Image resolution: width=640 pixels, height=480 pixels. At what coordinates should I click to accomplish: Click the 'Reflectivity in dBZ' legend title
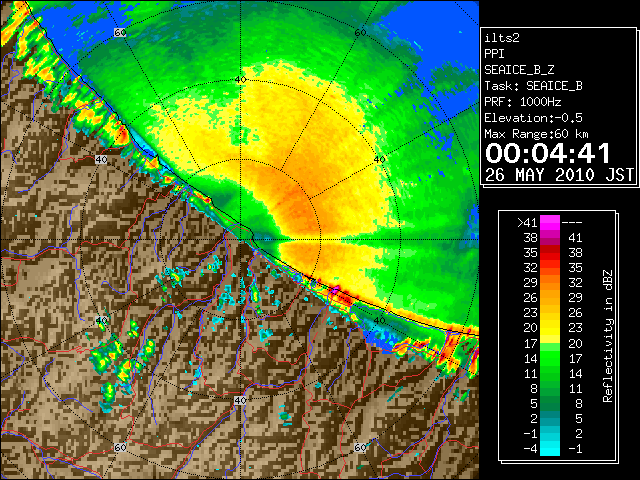click(x=608, y=336)
